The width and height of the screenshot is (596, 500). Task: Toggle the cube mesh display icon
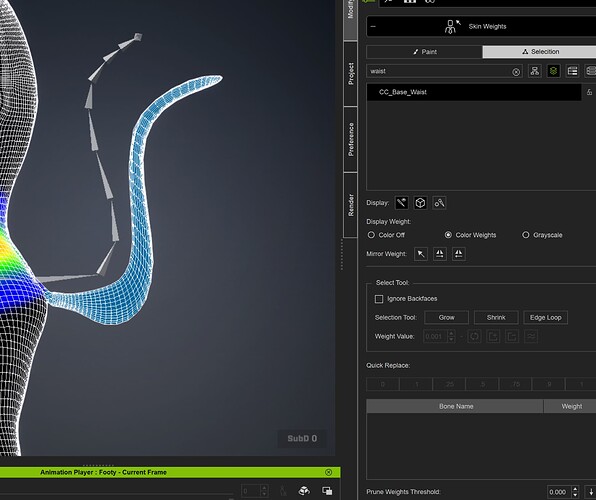pyautogui.click(x=420, y=203)
